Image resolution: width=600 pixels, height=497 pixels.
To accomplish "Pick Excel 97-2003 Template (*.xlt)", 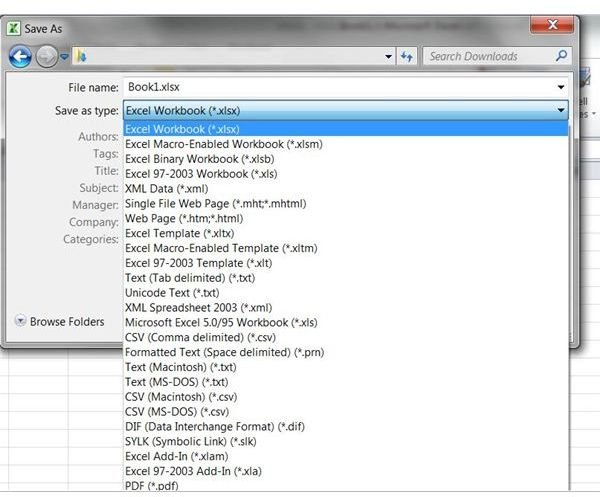I will (x=346, y=263).
